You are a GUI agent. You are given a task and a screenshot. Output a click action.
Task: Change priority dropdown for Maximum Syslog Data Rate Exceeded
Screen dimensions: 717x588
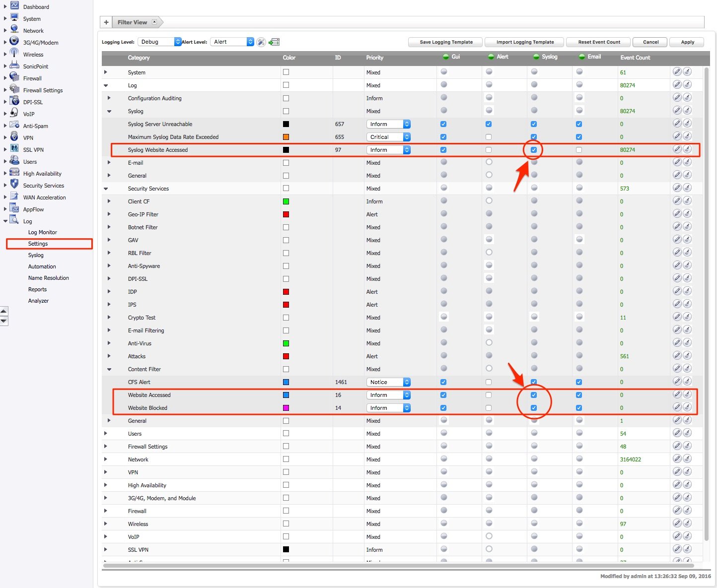388,137
